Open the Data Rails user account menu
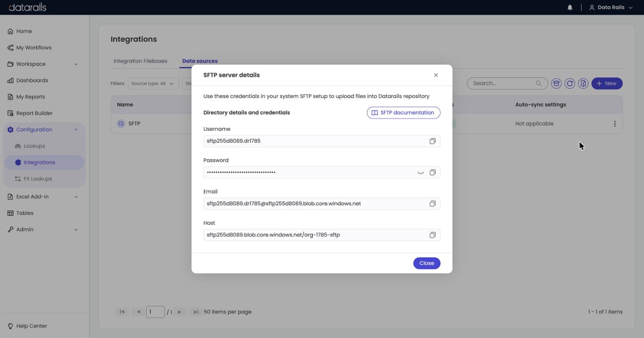This screenshot has height=338, width=644. pos(611,8)
